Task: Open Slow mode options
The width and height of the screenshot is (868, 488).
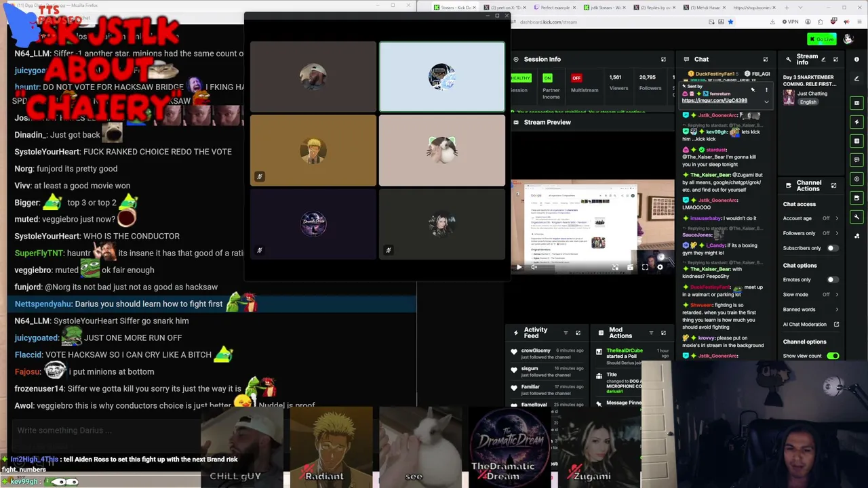Action: 811,294
